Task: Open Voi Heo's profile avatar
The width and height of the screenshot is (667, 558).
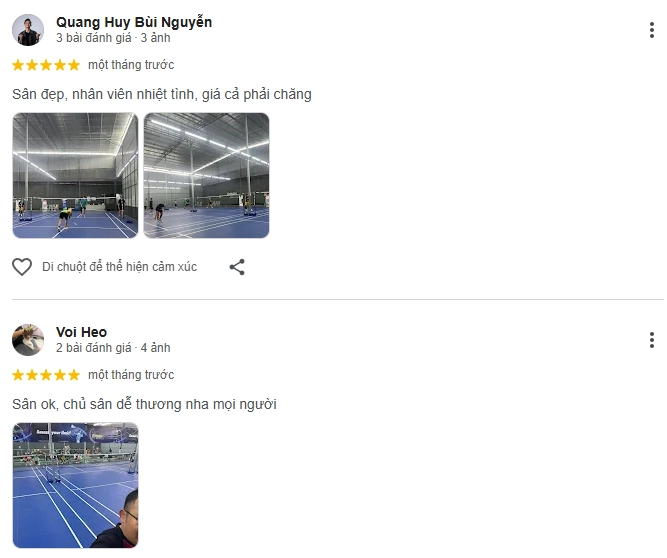Action: (x=28, y=340)
